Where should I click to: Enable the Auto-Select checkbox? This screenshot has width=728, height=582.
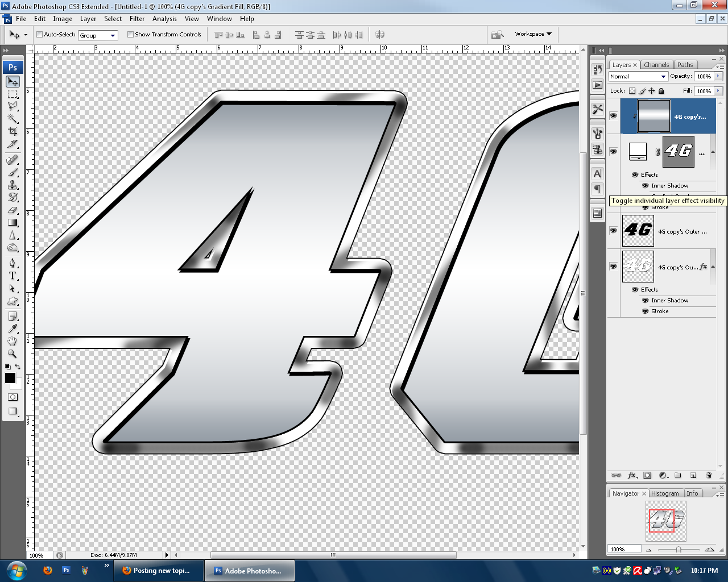(x=40, y=35)
